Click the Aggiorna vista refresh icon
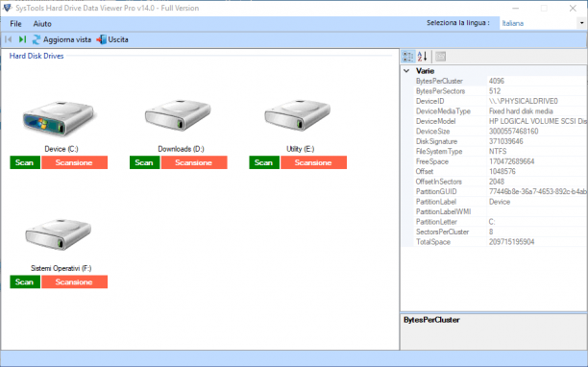This screenshot has width=588, height=367. coord(37,39)
